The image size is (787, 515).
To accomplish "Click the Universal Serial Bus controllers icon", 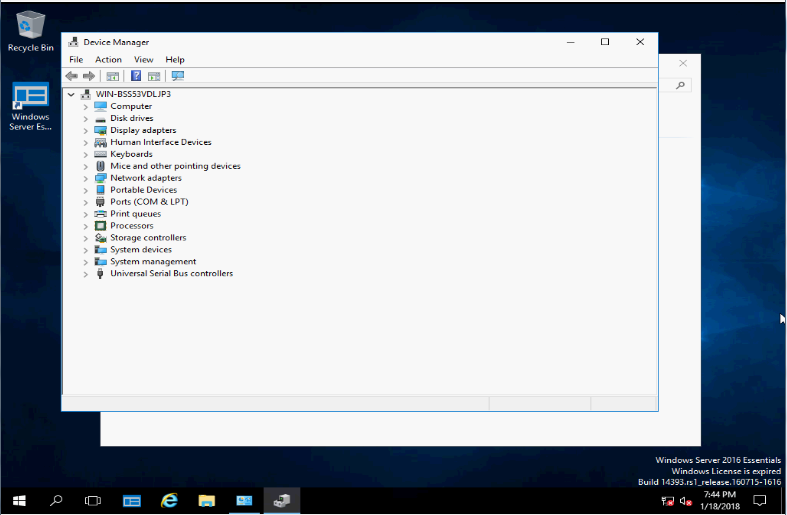I will coord(100,274).
